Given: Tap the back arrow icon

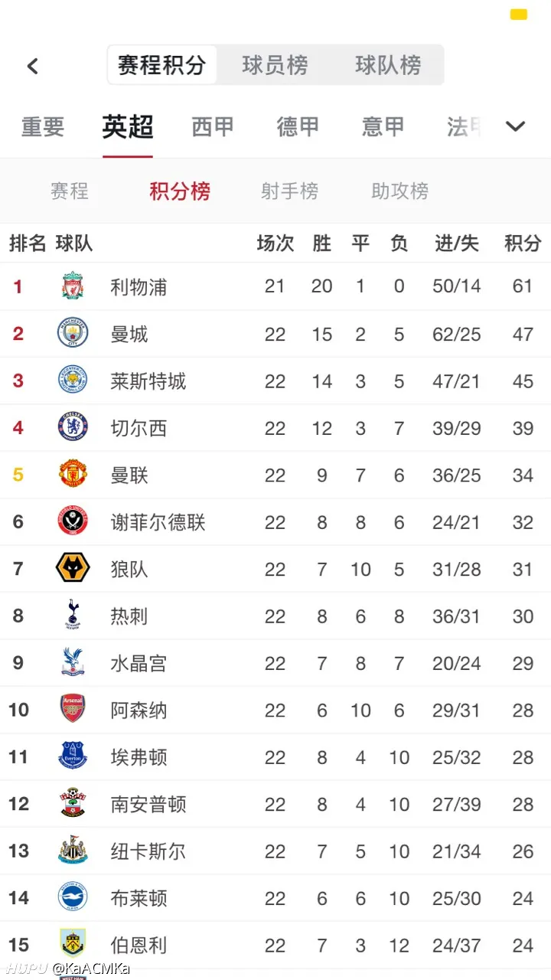Looking at the screenshot, I should pos(33,66).
